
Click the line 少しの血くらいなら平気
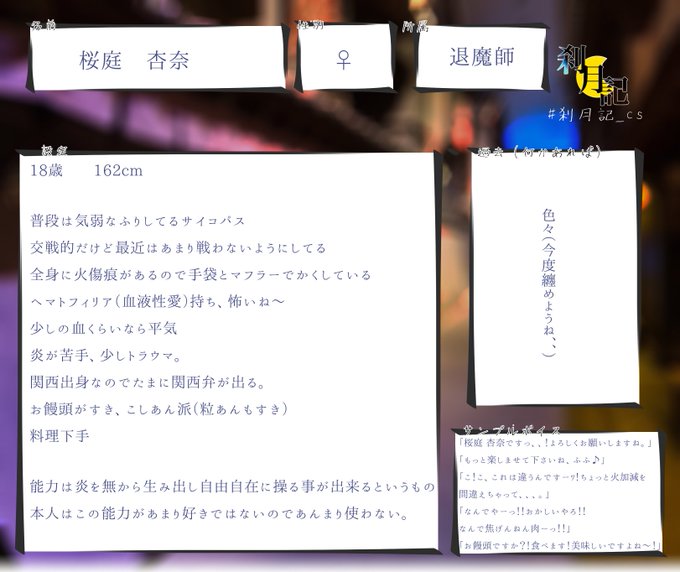(104, 328)
